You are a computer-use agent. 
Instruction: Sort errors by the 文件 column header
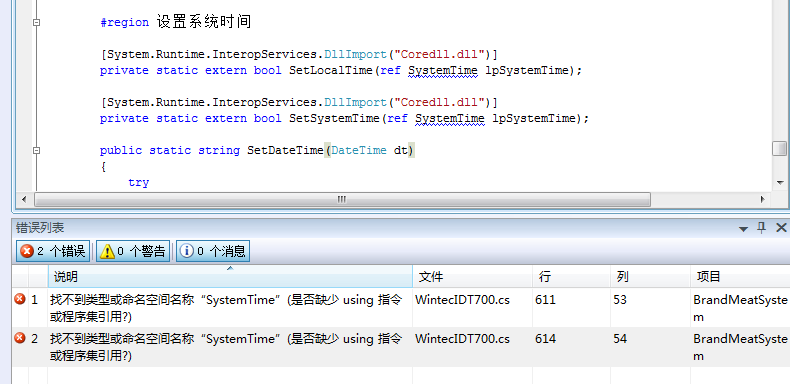click(473, 277)
